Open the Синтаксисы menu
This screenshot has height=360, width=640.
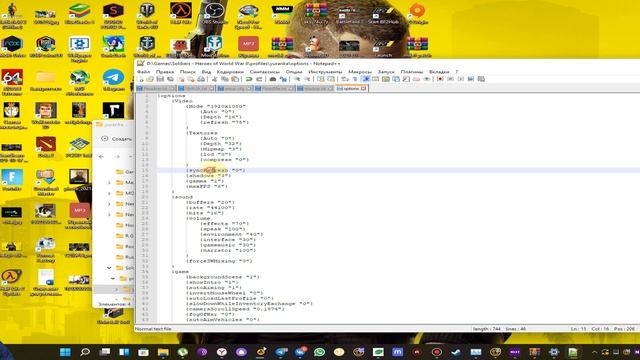click(264, 72)
